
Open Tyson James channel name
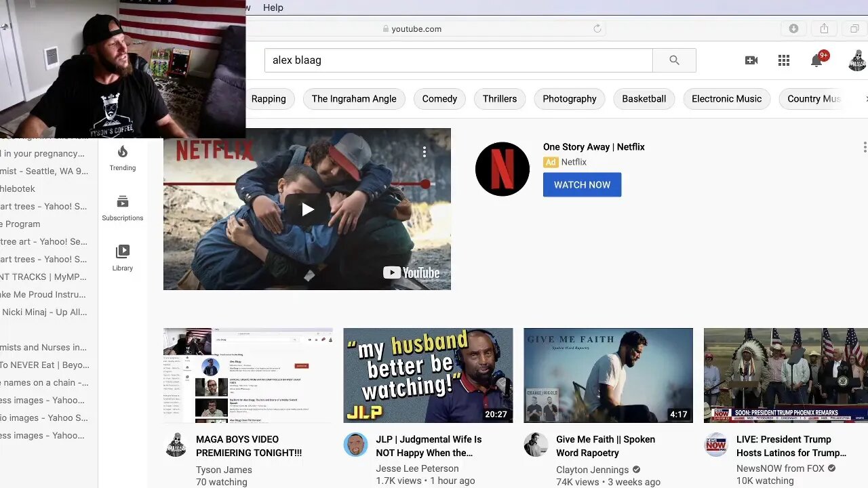tap(224, 470)
